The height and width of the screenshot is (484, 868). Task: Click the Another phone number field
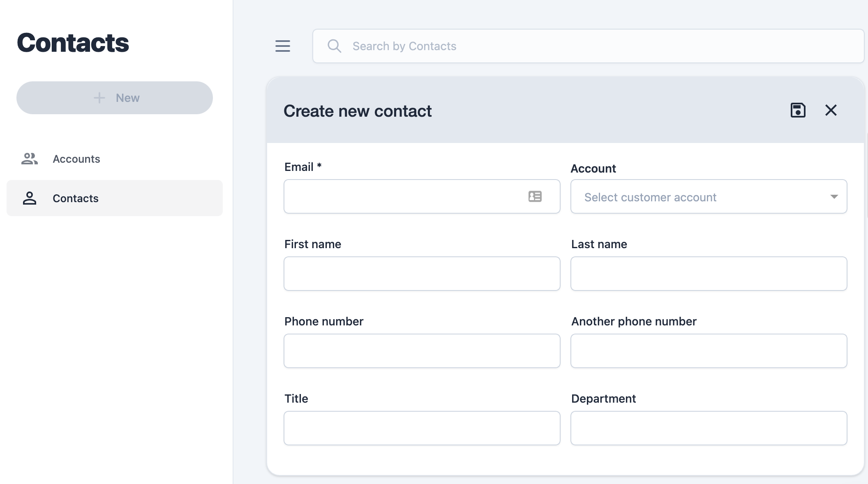click(x=709, y=351)
